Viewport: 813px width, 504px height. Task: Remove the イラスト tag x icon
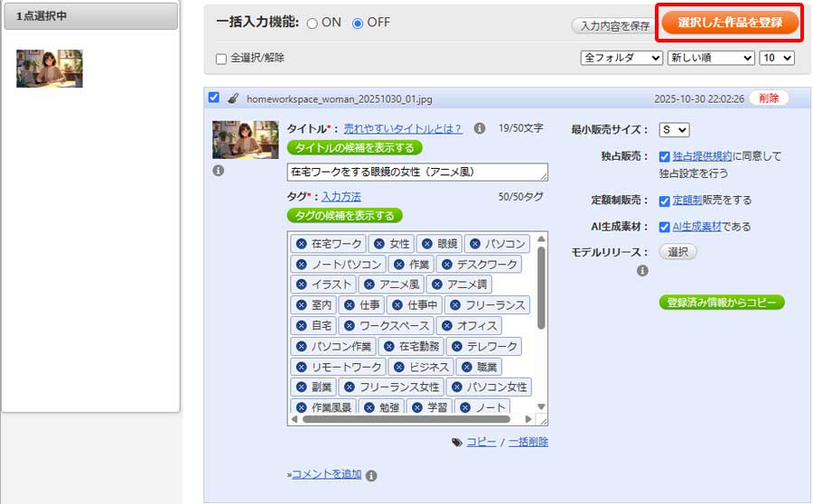(301, 285)
